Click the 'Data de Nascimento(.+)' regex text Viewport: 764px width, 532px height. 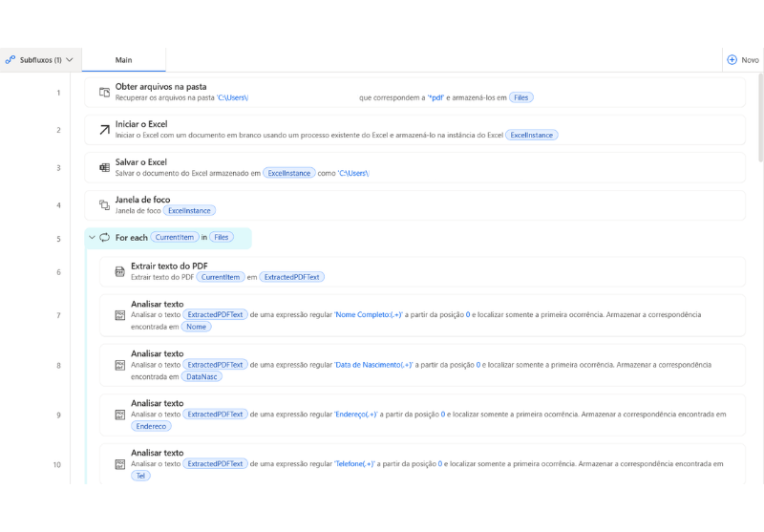(373, 365)
